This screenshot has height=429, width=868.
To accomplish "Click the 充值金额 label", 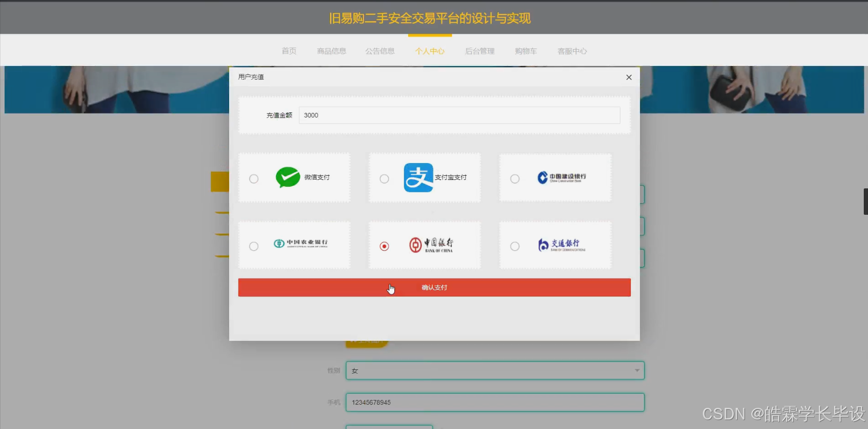I will (279, 115).
